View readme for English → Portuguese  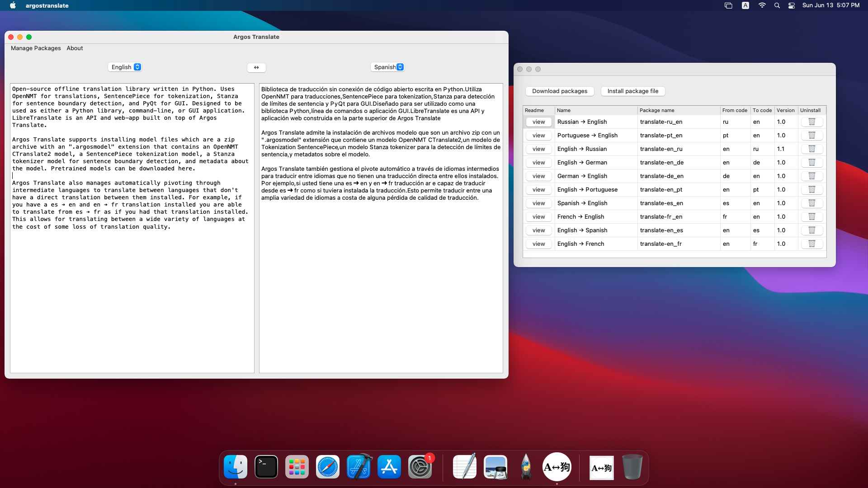pyautogui.click(x=538, y=190)
